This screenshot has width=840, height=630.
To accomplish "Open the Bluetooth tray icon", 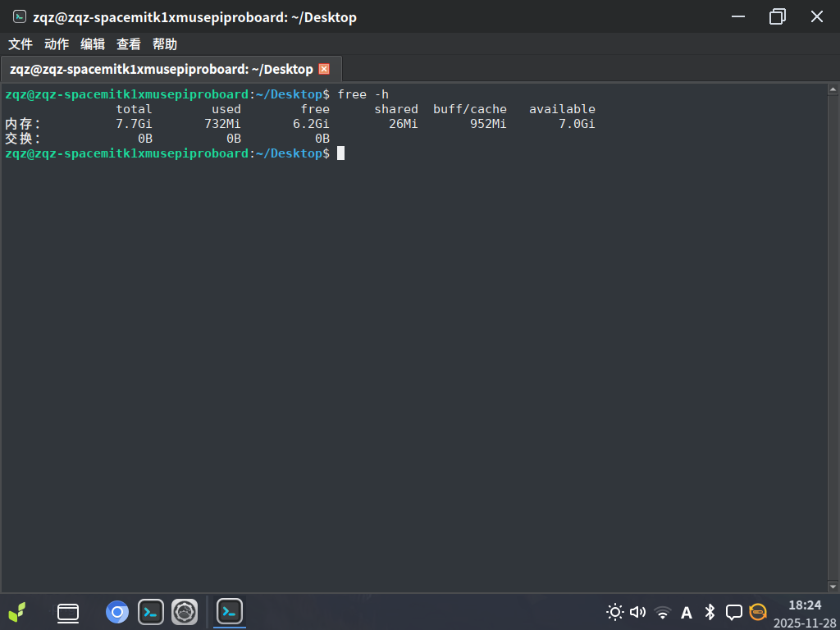I will pyautogui.click(x=710, y=612).
